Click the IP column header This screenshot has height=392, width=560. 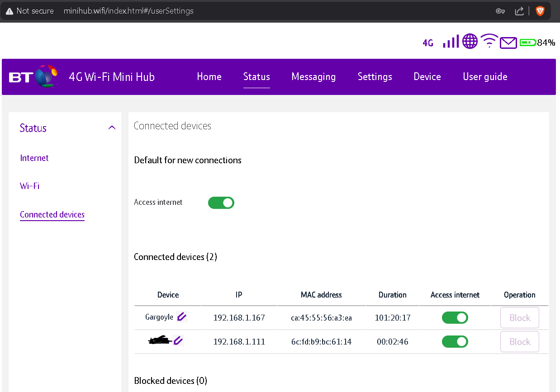tap(239, 295)
